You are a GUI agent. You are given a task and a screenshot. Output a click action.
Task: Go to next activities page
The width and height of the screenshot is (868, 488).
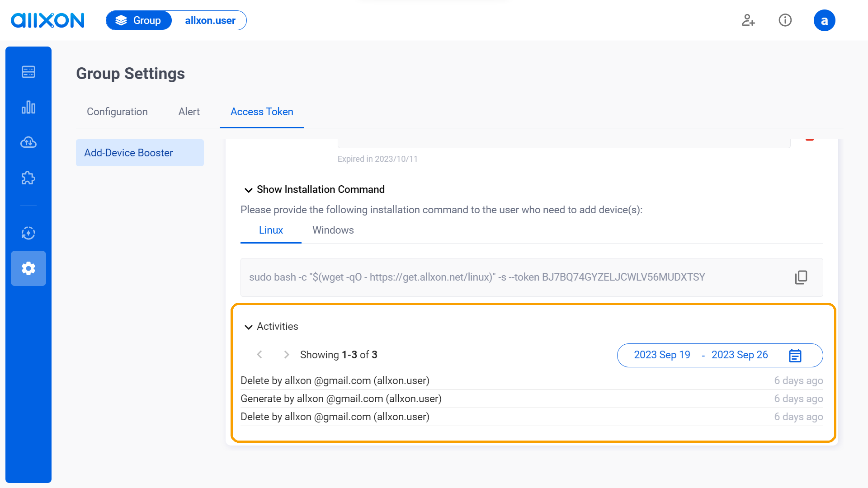coord(287,355)
